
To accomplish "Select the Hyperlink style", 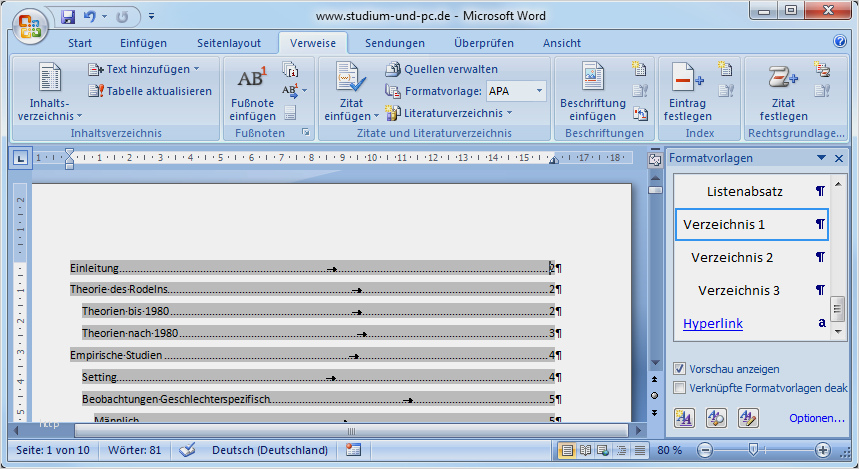I will 713,324.
